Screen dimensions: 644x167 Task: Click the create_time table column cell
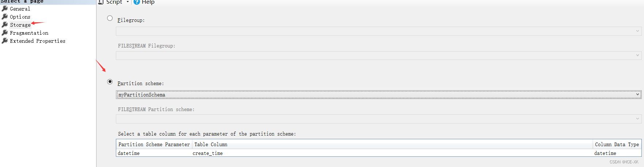coord(208,153)
